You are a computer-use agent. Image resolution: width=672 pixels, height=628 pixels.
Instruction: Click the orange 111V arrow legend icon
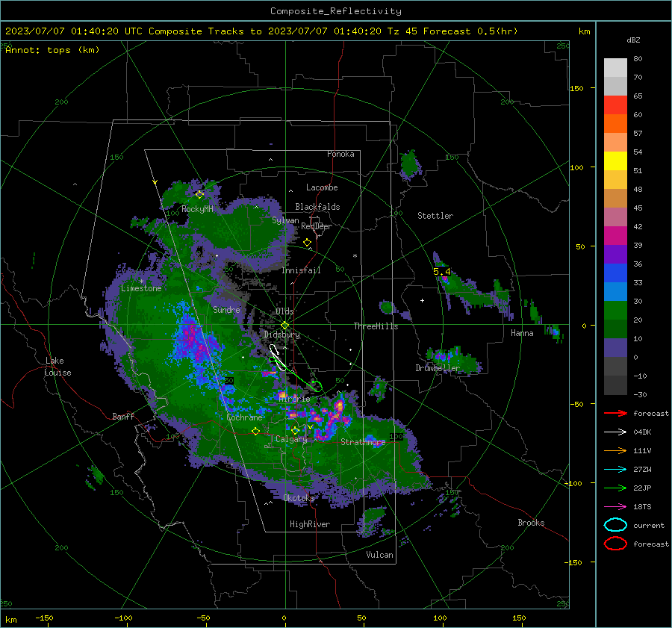[615, 450]
